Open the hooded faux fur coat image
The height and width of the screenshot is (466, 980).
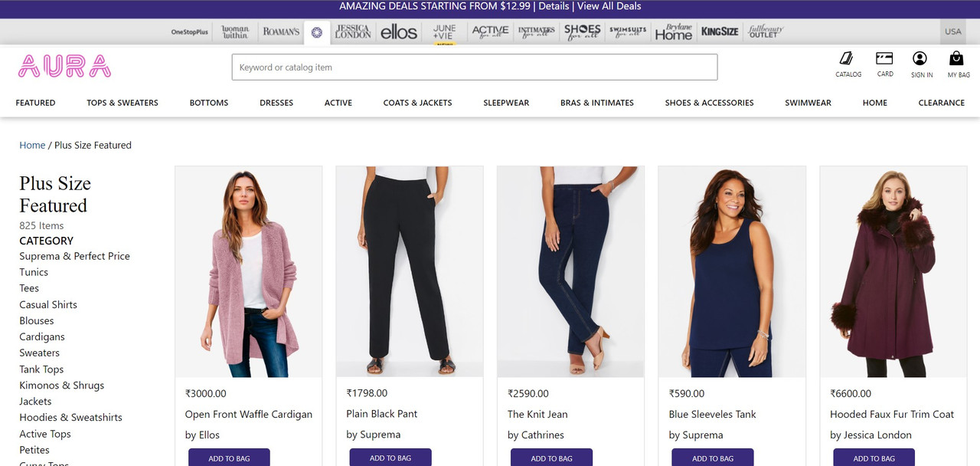tap(893, 272)
